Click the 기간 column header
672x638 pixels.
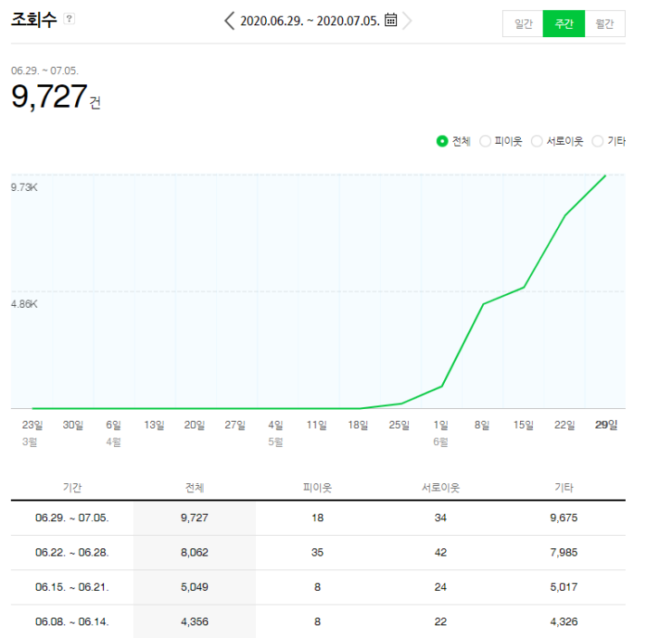point(72,488)
